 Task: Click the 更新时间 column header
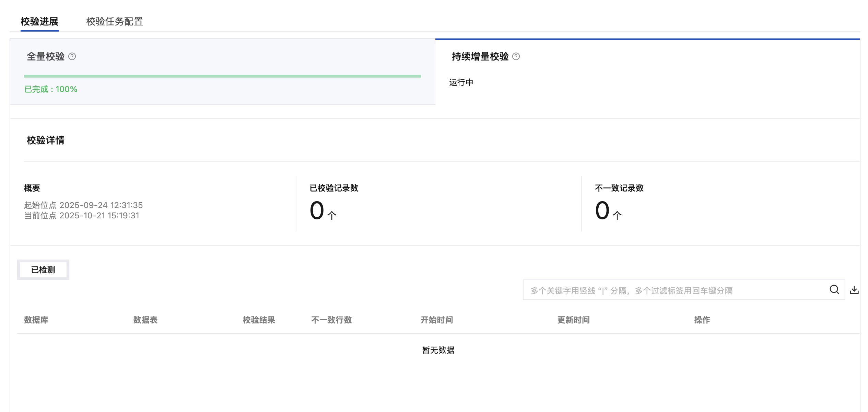point(573,320)
